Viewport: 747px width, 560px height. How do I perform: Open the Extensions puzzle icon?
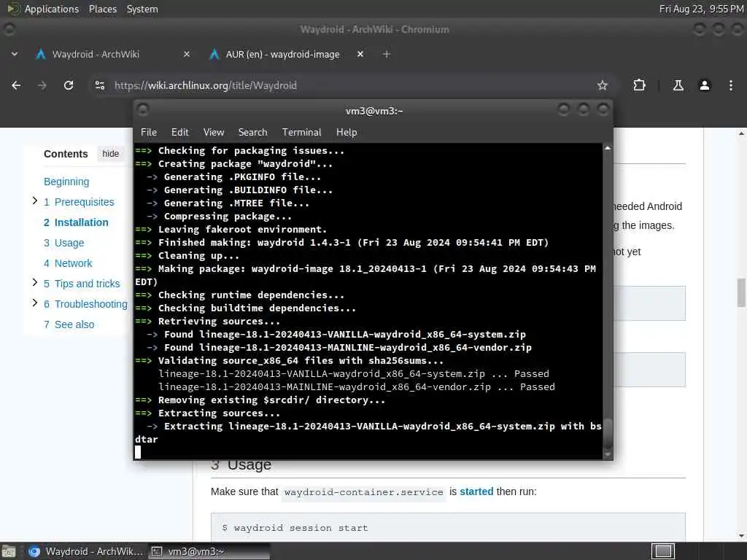point(639,85)
